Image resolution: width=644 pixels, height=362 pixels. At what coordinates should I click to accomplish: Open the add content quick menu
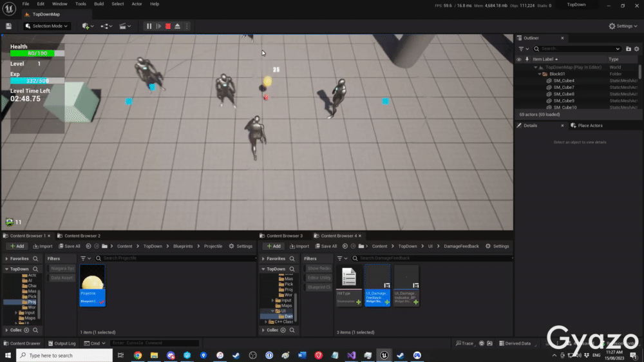(88, 26)
